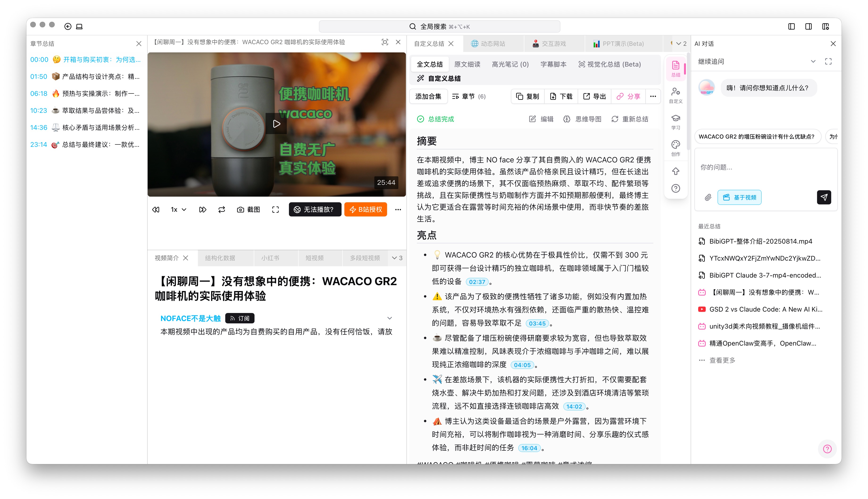Screen dimensions: 868x499
Task: Open the 1x playback speed dropdown
Action: pos(178,209)
